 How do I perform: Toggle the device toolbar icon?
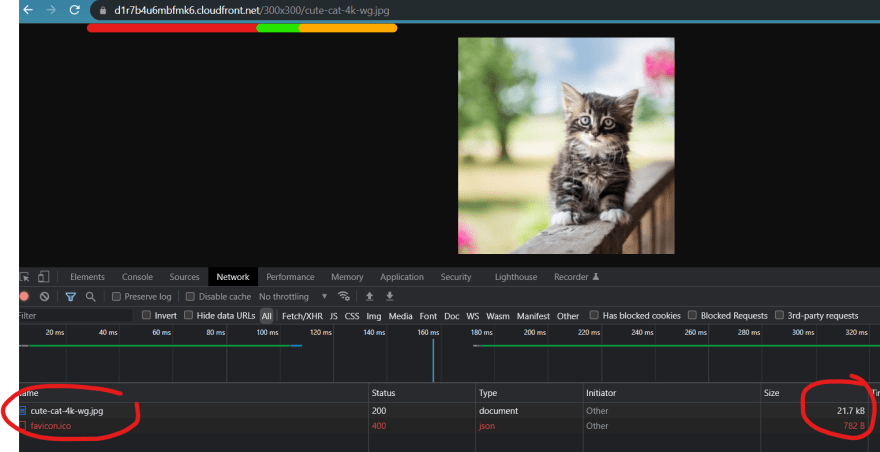point(44,277)
